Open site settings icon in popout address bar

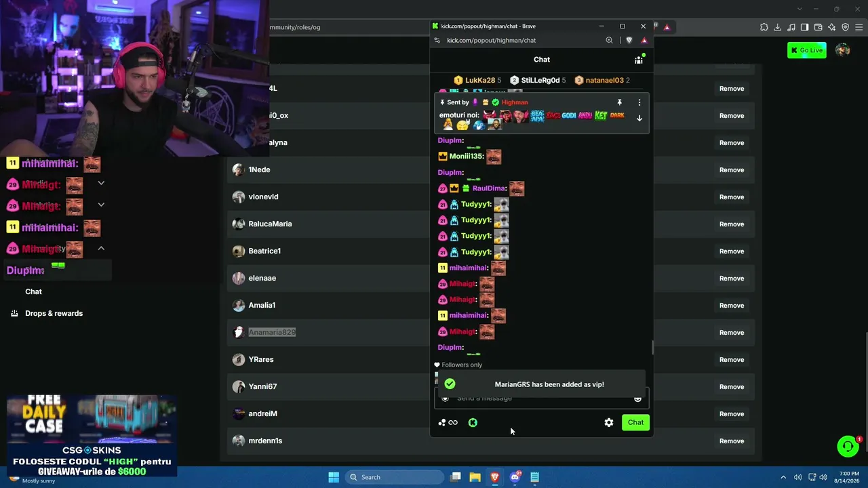(x=436, y=40)
